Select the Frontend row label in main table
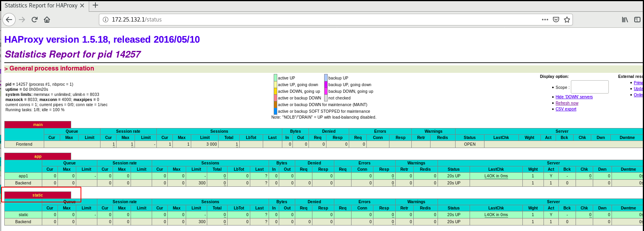This screenshot has width=644, height=231. pos(24,144)
